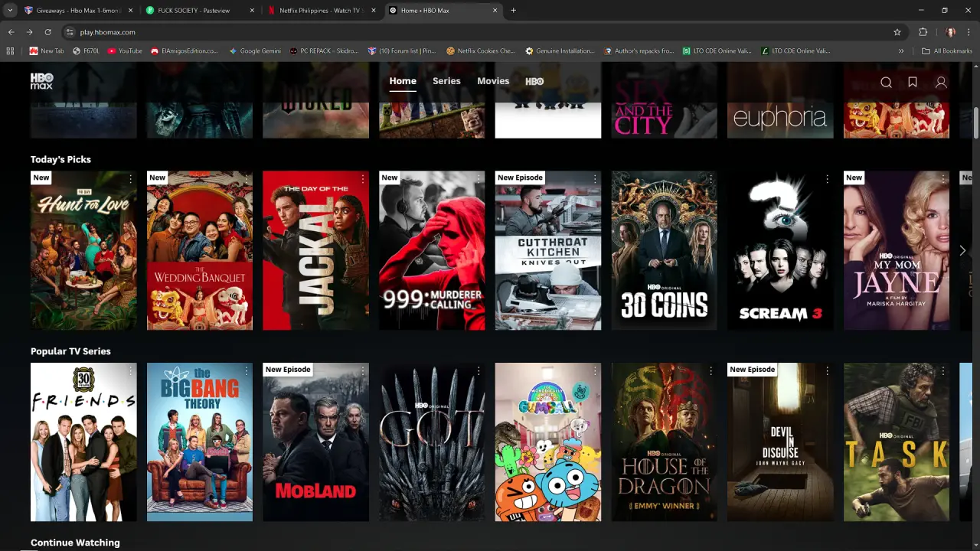Expand the tab search dropdown arrow
Screen dimensions: 980x551
point(10,11)
